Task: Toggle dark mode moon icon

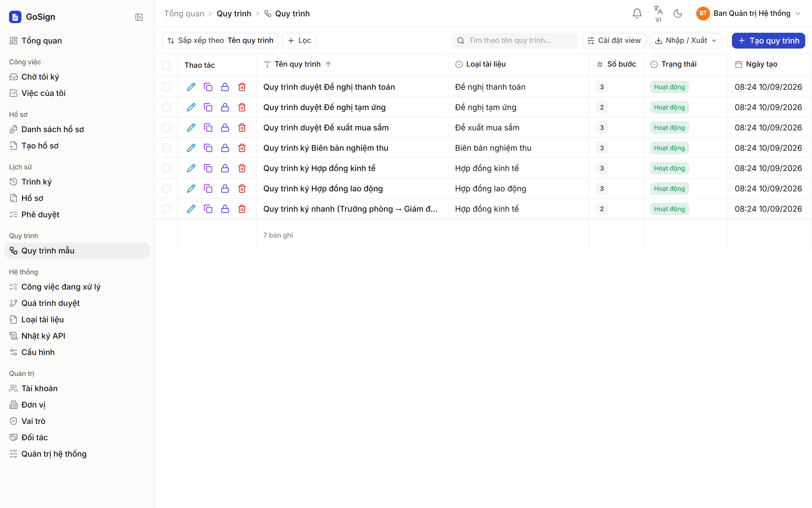Action: 678,14
